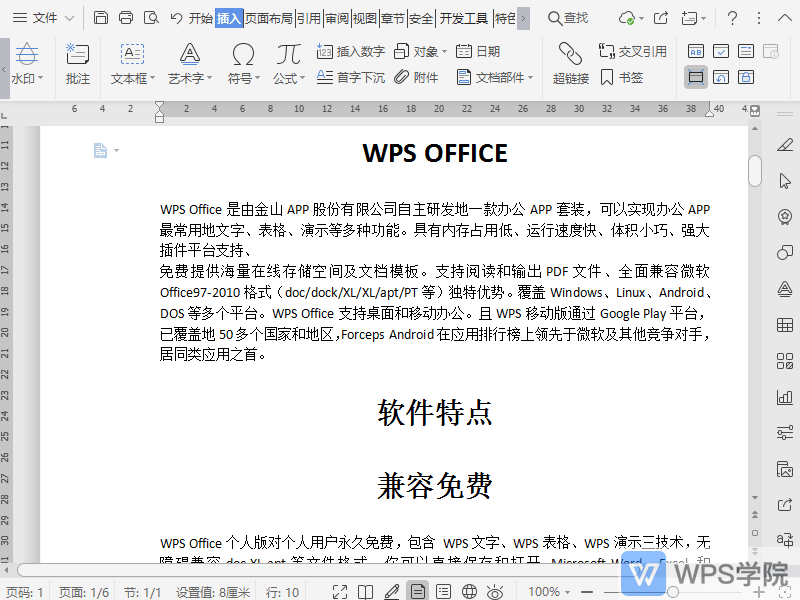Viewport: 800px width, 600px height.
Task: Open the help question mark icon
Action: (x=732, y=18)
